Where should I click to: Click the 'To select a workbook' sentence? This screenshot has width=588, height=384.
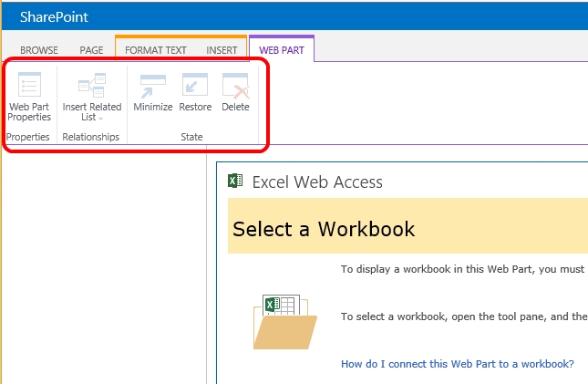point(464,317)
